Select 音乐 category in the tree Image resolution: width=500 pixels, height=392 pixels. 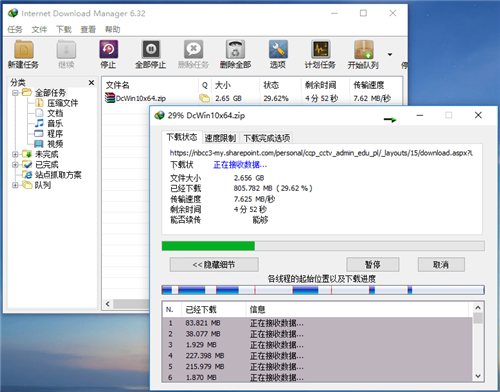55,124
